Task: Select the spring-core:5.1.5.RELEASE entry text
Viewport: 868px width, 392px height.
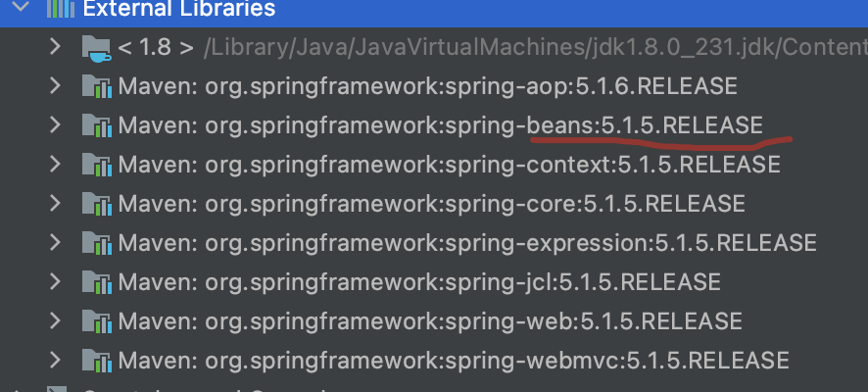Action: click(x=432, y=204)
